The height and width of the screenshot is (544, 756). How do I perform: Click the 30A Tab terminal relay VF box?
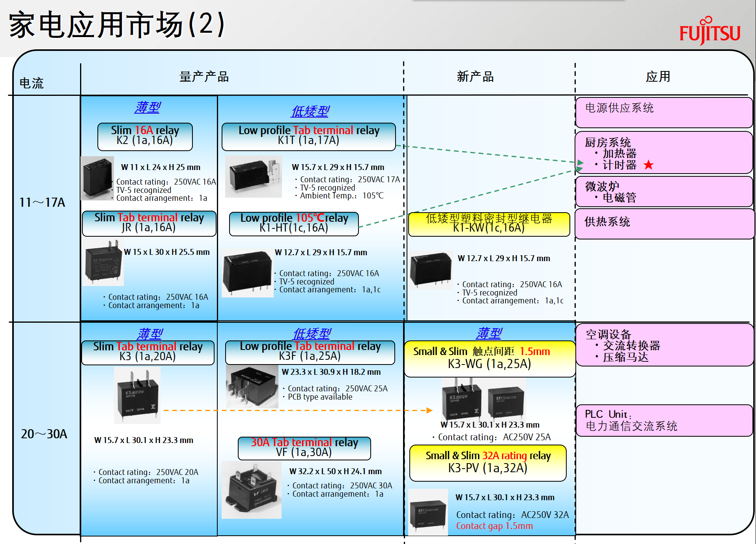tap(304, 448)
